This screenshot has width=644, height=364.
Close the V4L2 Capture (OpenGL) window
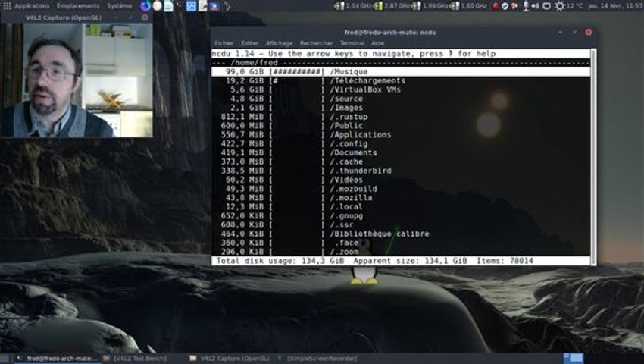tap(145, 17)
